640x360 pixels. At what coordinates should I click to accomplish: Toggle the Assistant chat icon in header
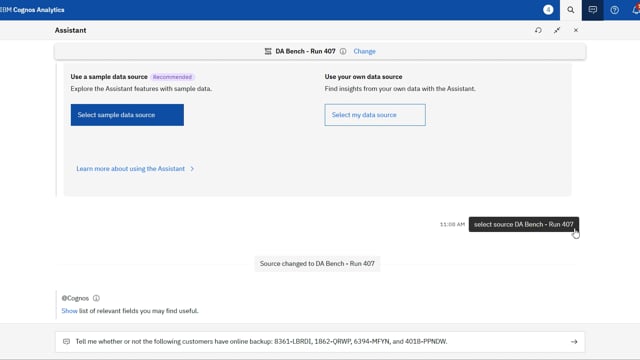[593, 10]
